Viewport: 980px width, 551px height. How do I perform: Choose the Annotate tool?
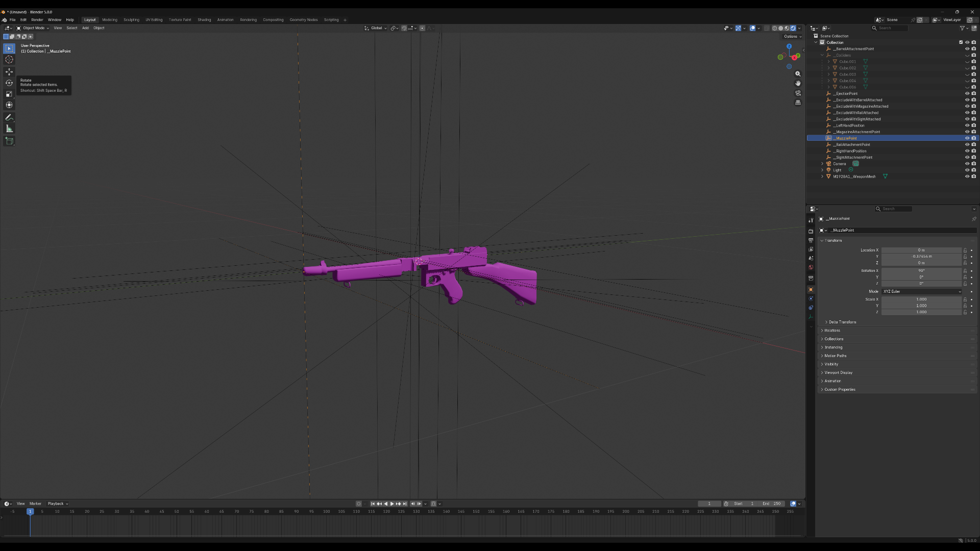[x=9, y=117]
